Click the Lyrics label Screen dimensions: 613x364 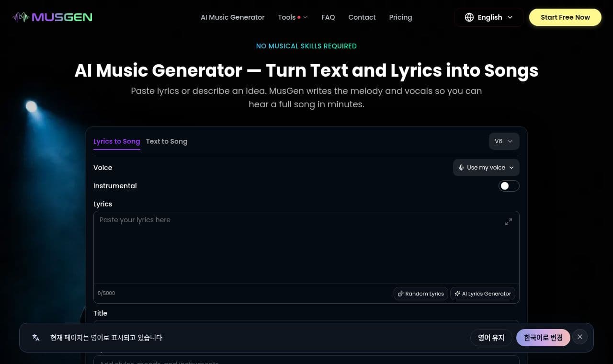click(103, 204)
